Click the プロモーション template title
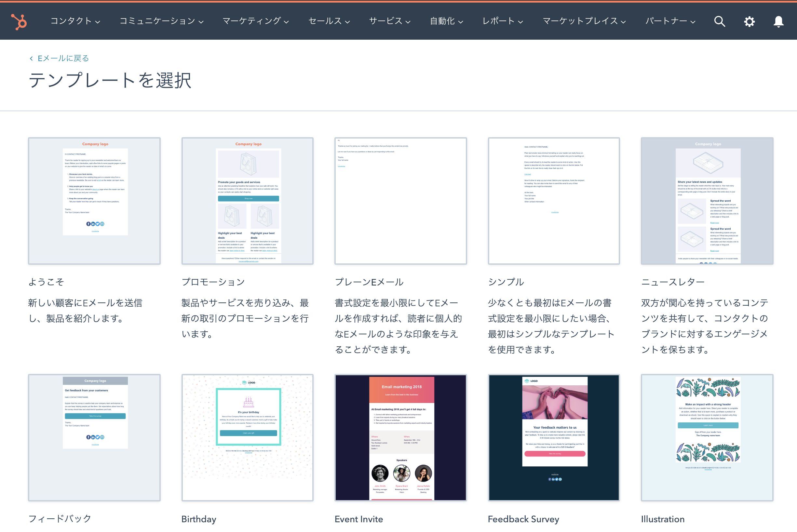Viewport: 797px width, 532px height. 213,282
